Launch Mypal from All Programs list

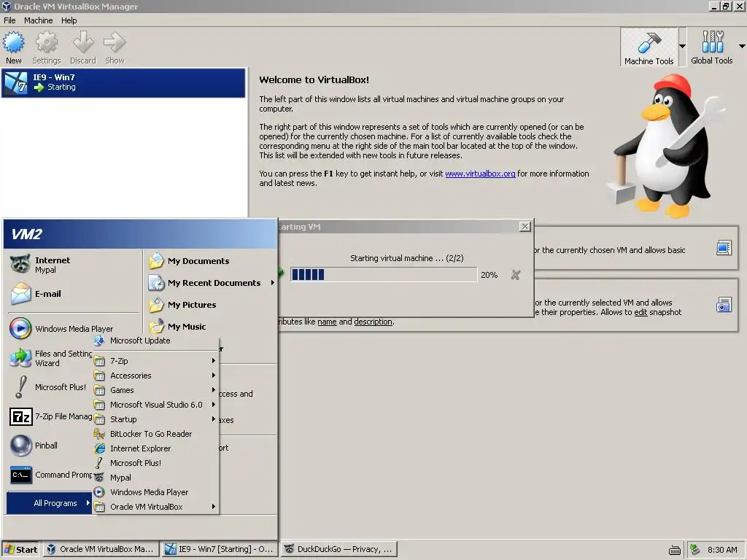(156, 478)
